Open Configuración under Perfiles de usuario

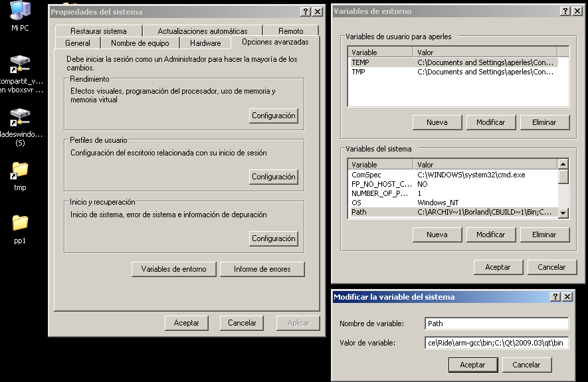click(x=273, y=177)
